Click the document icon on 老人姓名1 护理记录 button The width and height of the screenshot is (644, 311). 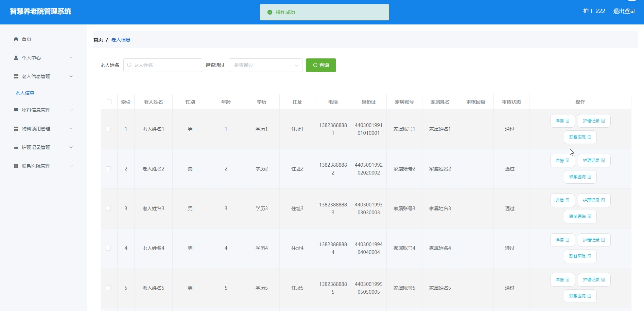click(x=603, y=121)
